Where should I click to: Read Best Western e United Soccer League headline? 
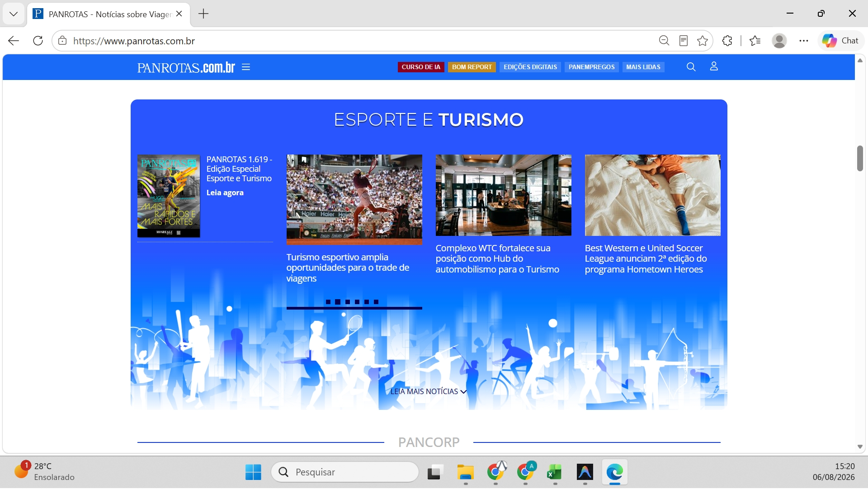click(646, 259)
